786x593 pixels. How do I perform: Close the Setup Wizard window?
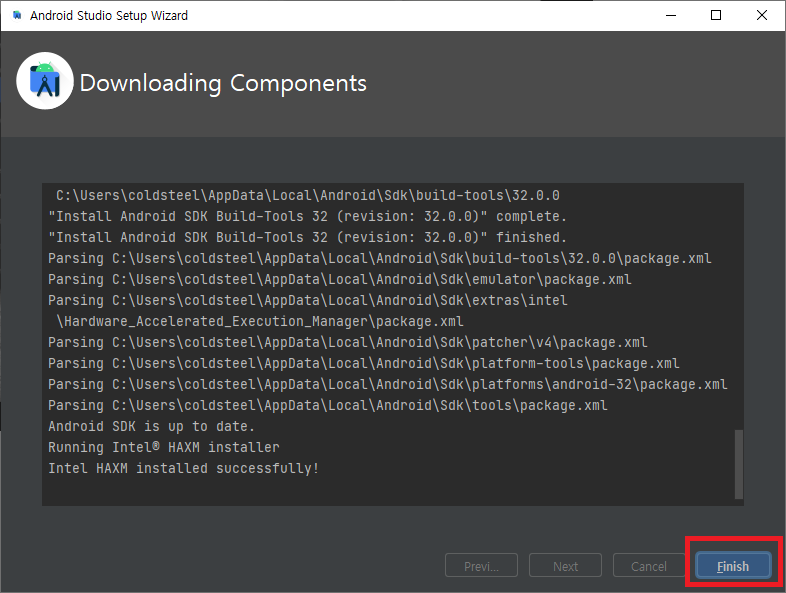point(761,16)
